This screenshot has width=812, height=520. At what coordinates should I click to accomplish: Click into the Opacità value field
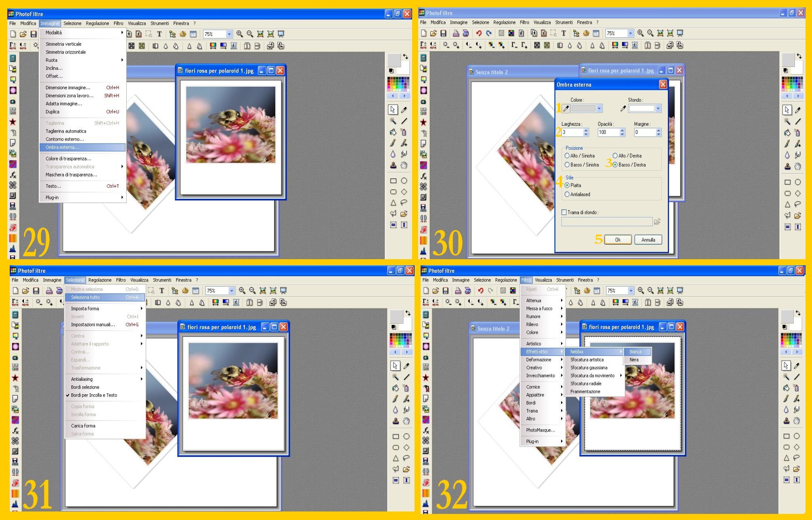pyautogui.click(x=608, y=132)
